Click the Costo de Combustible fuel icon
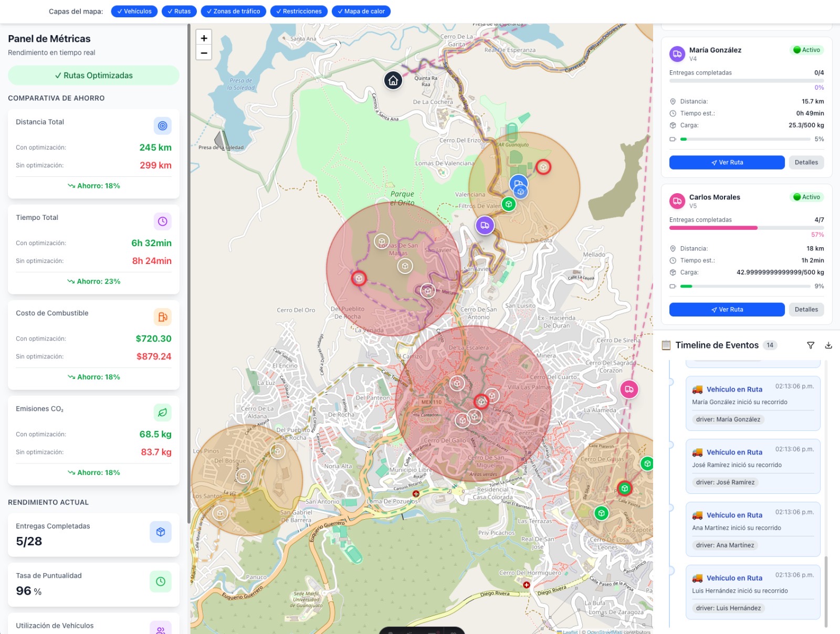 click(x=162, y=317)
